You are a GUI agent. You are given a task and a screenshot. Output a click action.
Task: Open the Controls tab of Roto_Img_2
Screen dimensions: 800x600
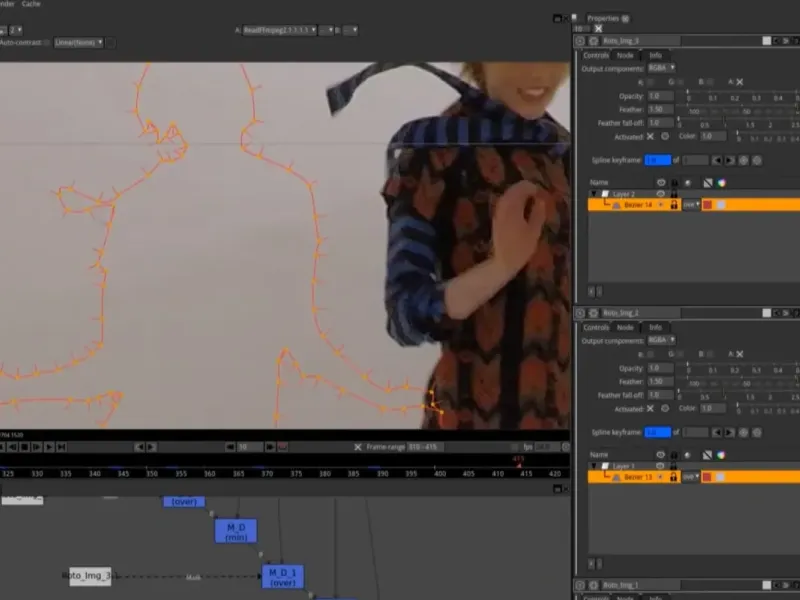[596, 328]
